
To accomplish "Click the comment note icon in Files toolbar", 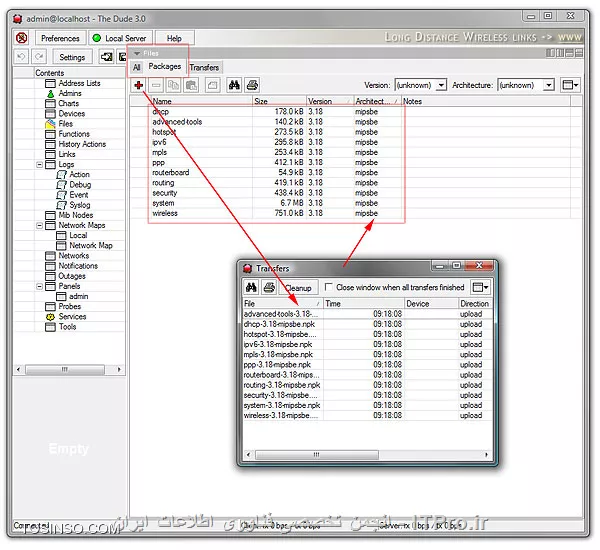I will 213,85.
